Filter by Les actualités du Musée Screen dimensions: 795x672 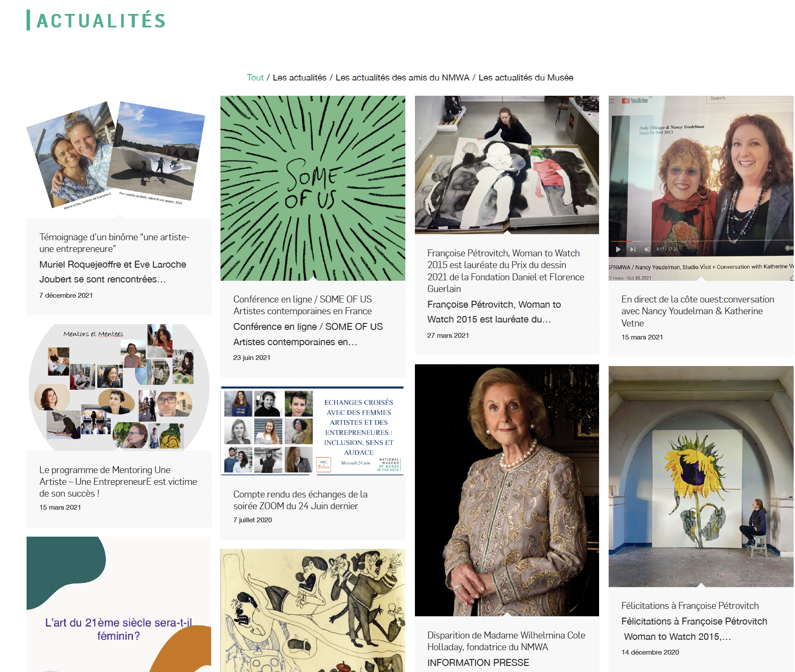pos(526,77)
